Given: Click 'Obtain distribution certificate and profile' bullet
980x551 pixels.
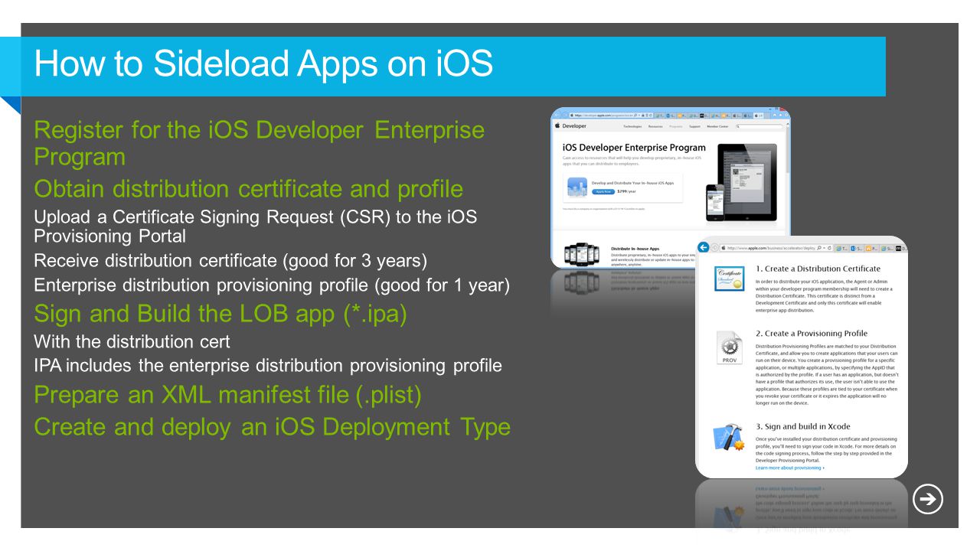Looking at the screenshot, I should pyautogui.click(x=249, y=188).
